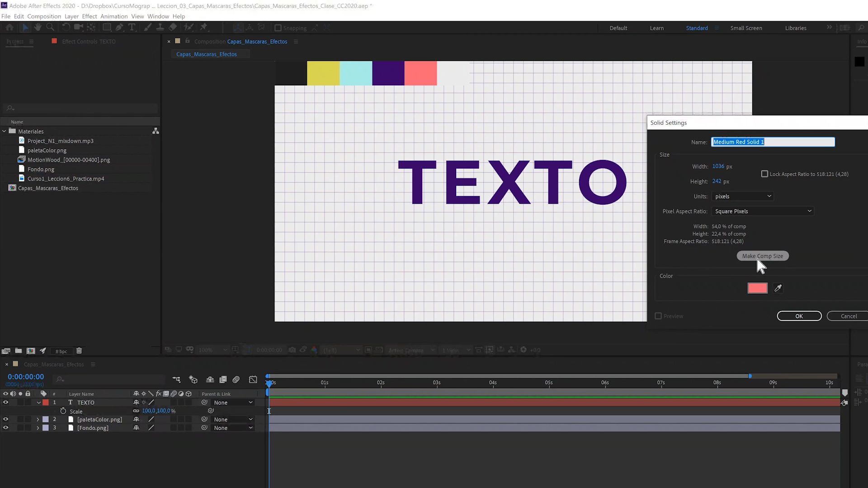Toggle Scale constrain proportions link

coord(136,411)
